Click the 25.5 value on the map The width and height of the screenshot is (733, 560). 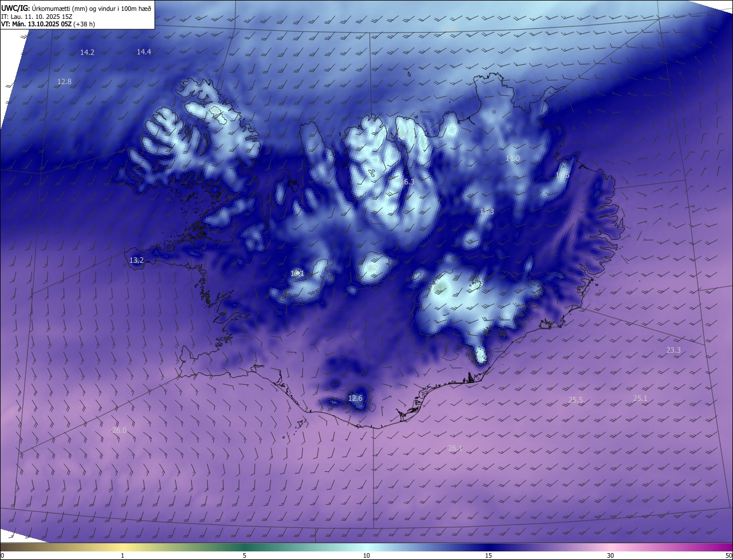click(576, 400)
